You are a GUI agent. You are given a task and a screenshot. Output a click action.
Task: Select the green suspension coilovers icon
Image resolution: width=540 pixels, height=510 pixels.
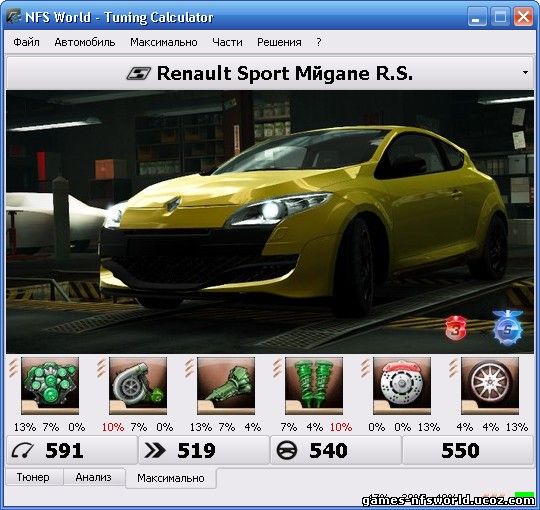pos(314,385)
